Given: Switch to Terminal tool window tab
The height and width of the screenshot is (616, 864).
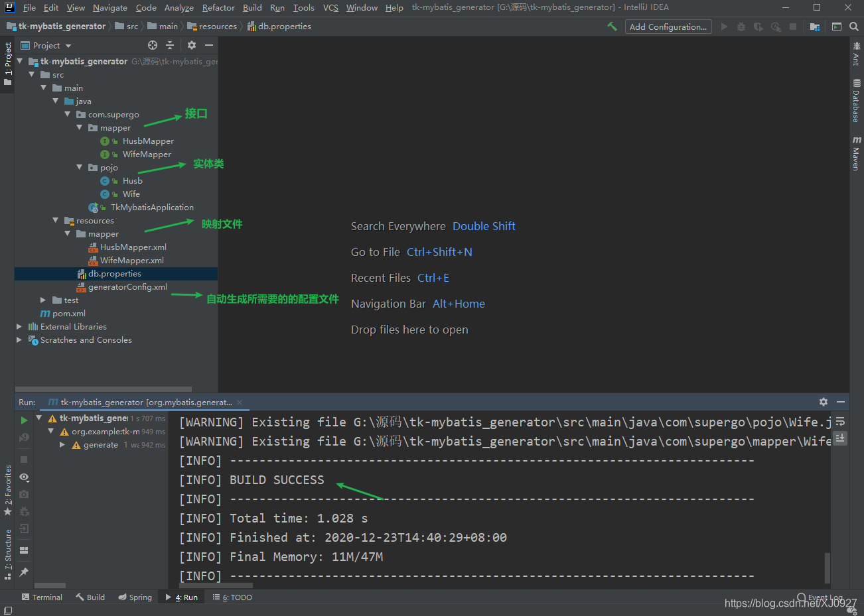Looking at the screenshot, I should tap(42, 597).
